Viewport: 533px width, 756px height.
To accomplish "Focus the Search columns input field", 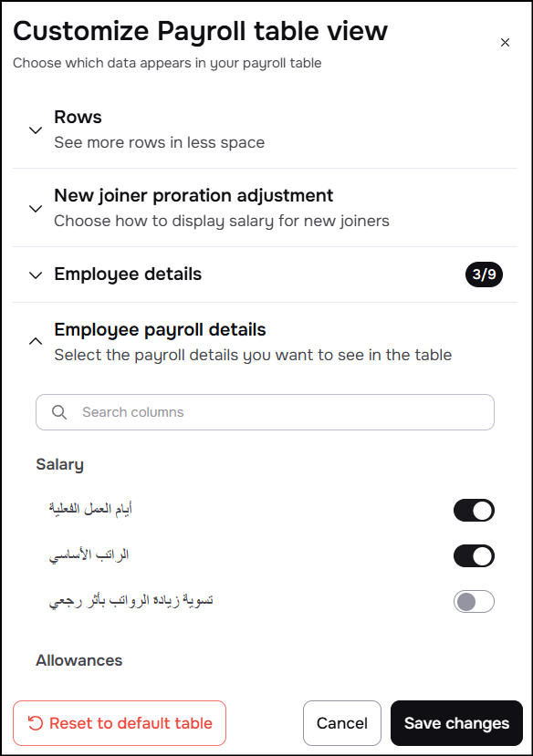I will click(265, 412).
